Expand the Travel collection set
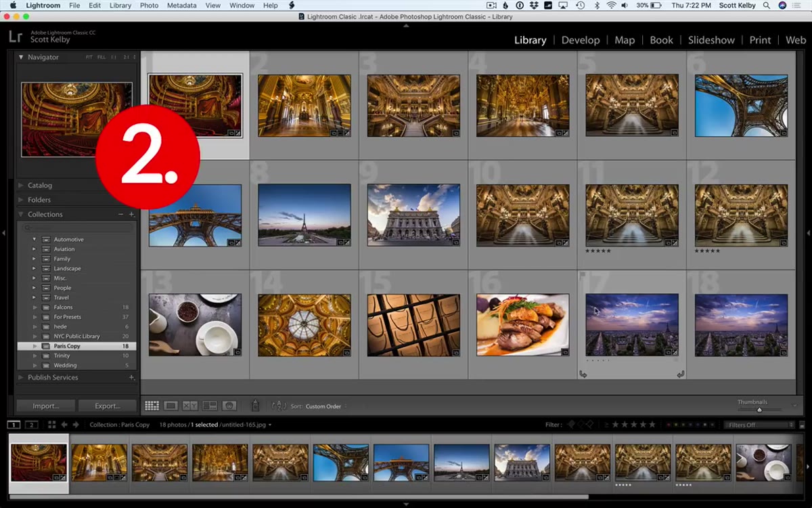Screen dimensions: 812x508 click(34, 297)
